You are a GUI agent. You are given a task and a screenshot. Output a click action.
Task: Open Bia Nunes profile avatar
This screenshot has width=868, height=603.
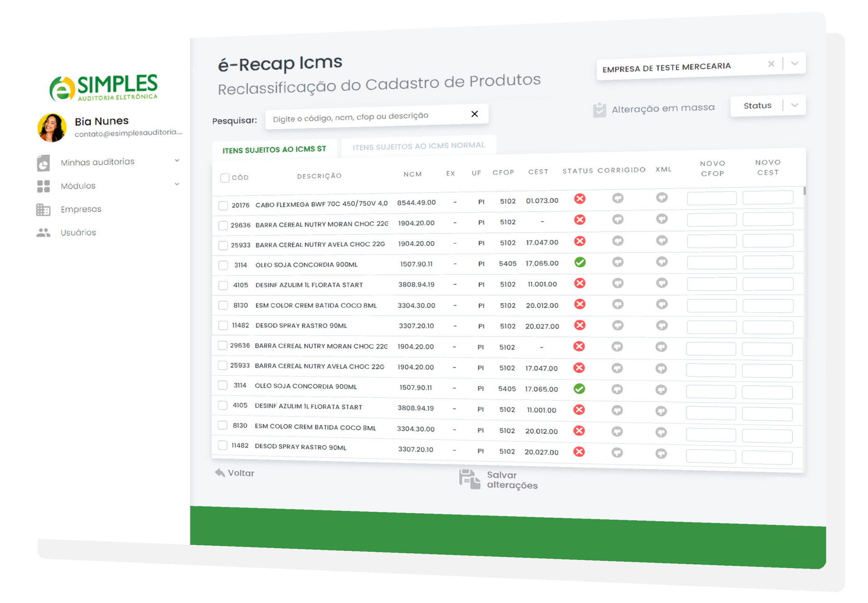coord(52,128)
